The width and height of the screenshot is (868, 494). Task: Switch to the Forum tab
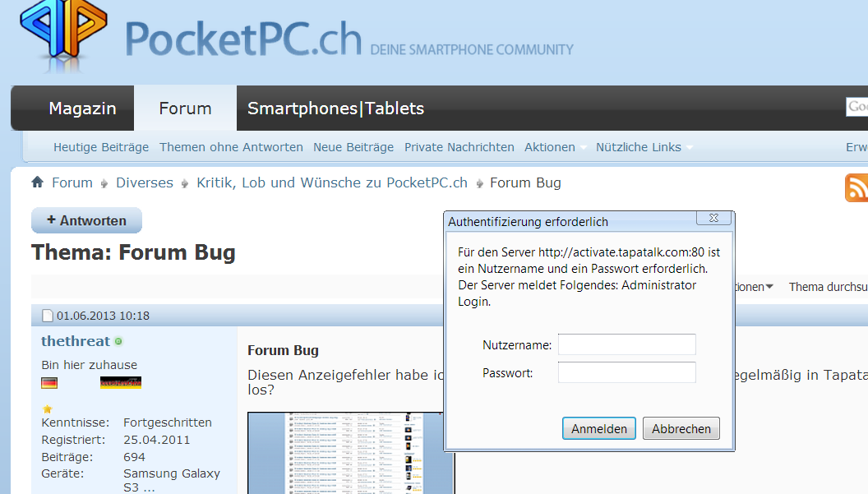[x=185, y=108]
